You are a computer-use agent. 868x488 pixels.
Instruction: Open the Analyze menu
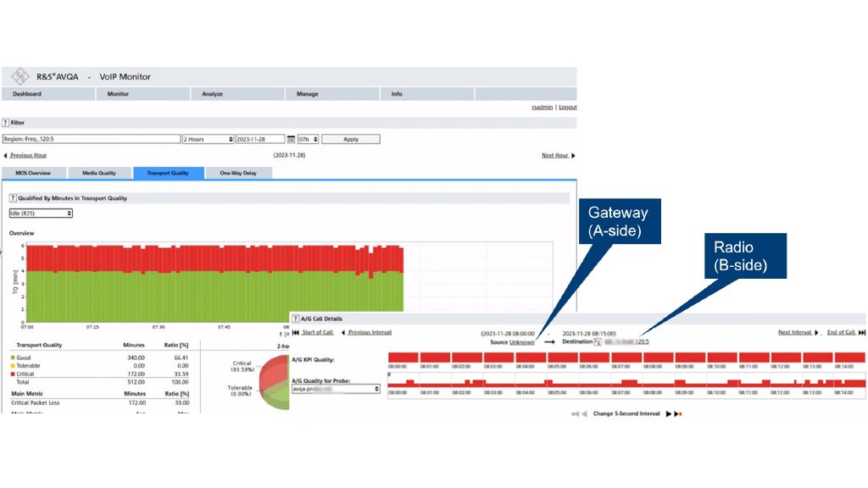click(x=213, y=94)
